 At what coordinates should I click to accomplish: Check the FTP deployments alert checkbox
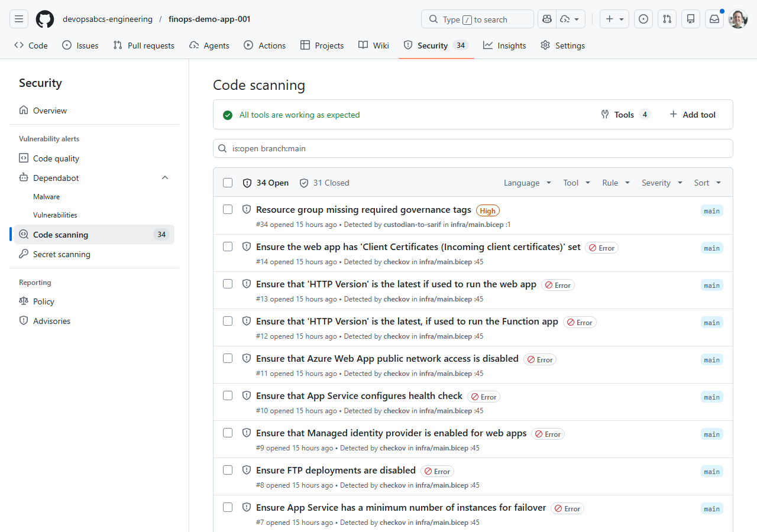click(228, 470)
